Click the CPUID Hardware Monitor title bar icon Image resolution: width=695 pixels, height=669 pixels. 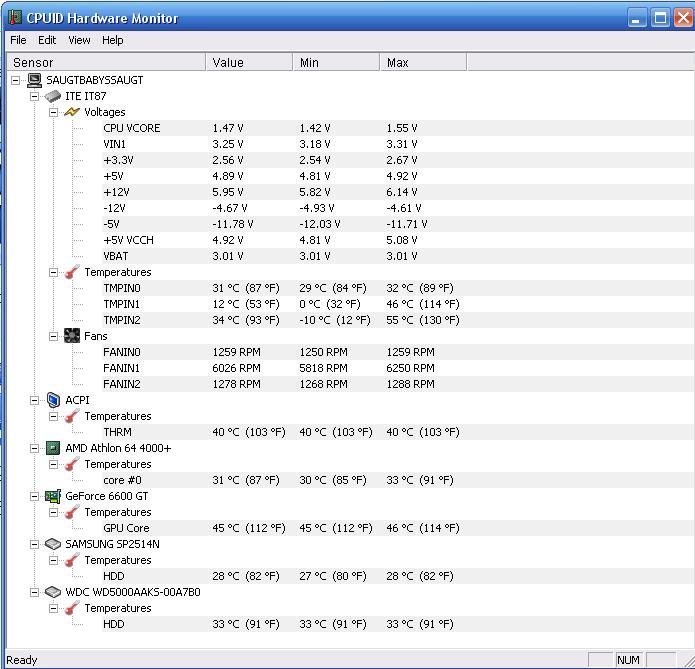[x=15, y=17]
